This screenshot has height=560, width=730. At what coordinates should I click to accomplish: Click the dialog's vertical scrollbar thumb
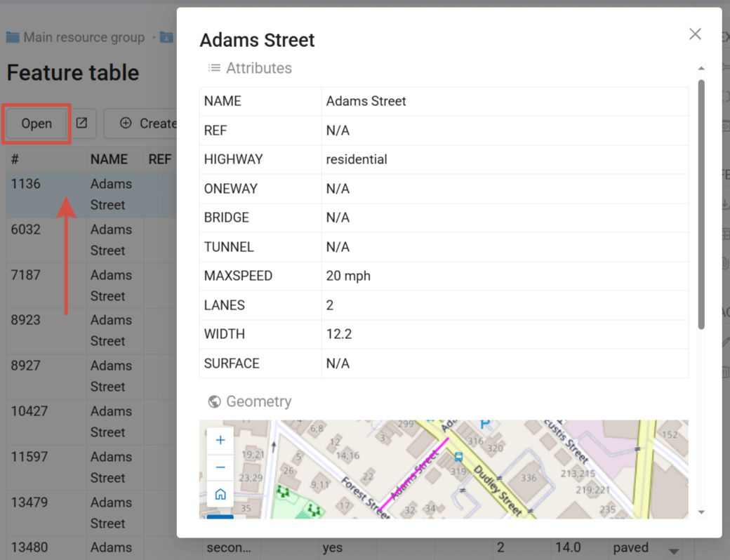coord(701,204)
